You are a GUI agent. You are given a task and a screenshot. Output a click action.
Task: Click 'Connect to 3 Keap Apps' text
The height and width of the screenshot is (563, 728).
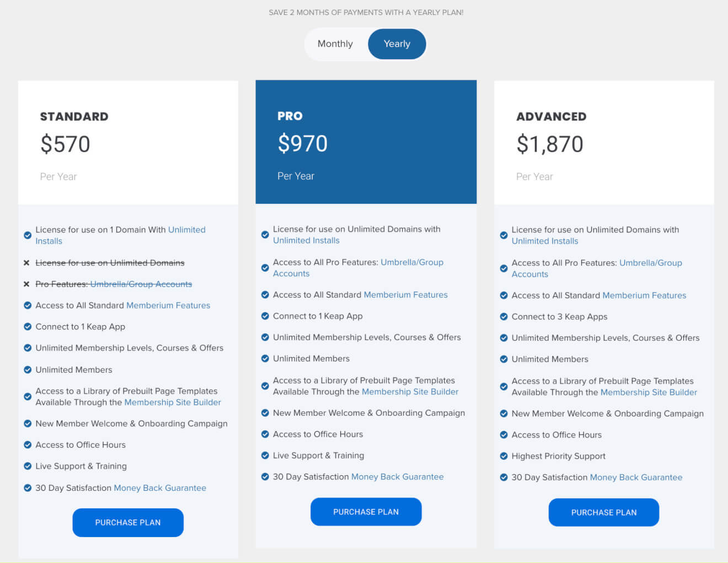pos(559,316)
